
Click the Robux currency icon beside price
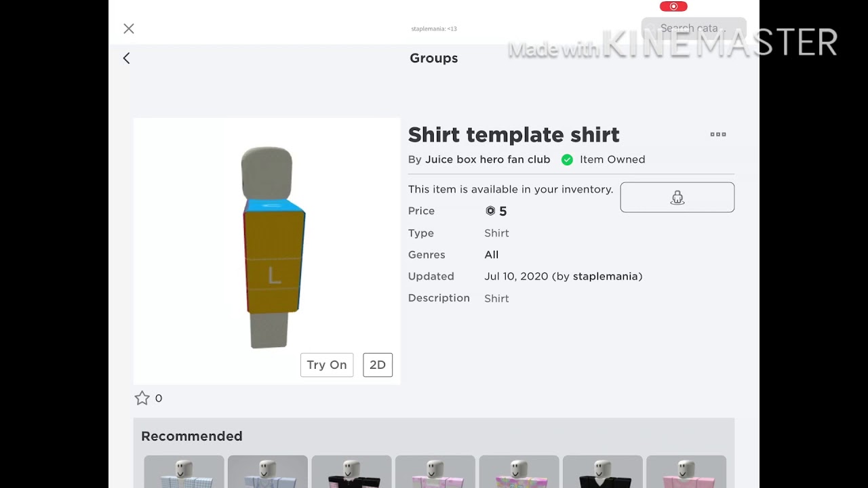click(x=490, y=211)
